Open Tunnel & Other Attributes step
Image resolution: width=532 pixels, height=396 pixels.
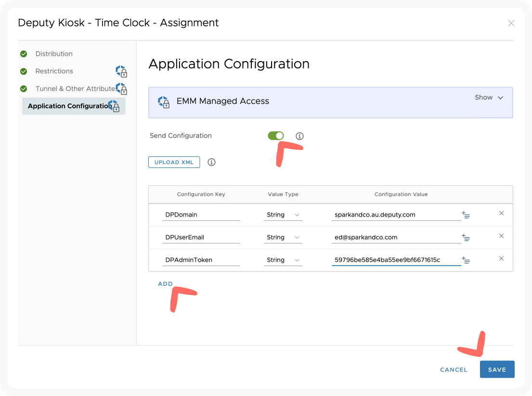tap(75, 89)
